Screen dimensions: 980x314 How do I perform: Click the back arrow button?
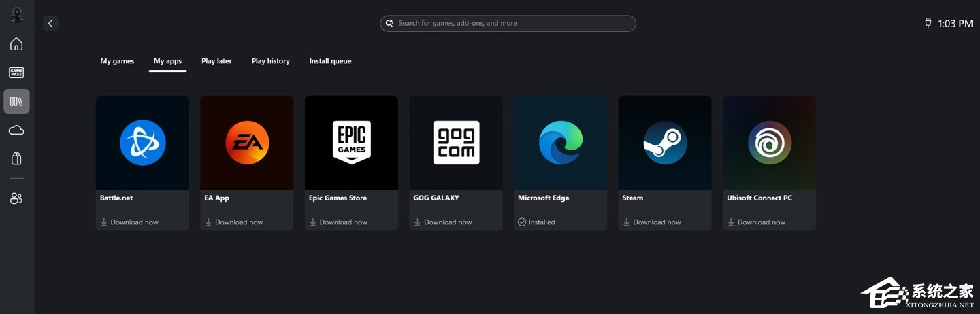(x=50, y=23)
